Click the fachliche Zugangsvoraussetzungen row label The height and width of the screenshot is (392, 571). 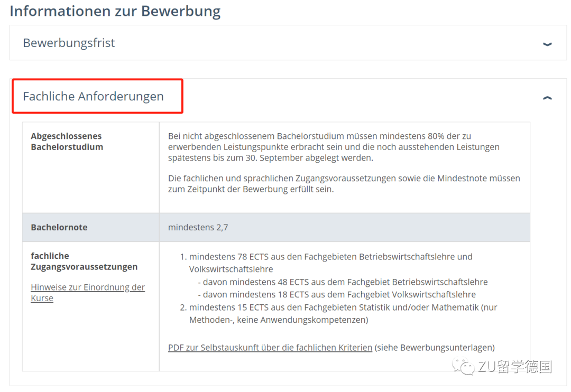84,262
